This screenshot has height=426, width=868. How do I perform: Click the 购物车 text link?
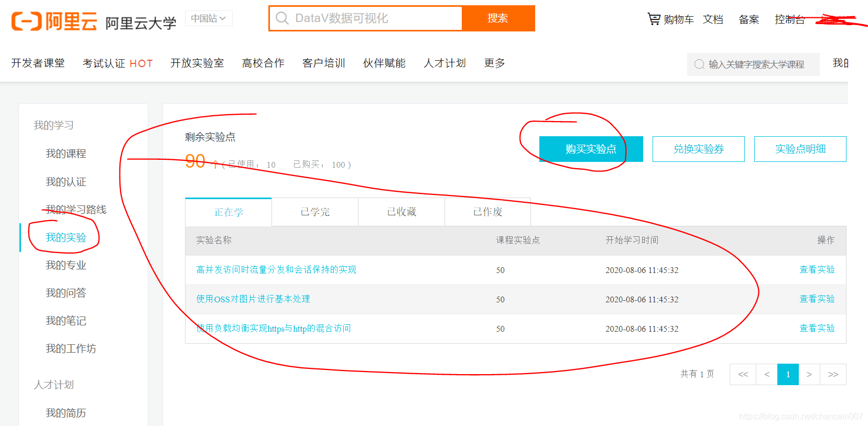point(679,19)
